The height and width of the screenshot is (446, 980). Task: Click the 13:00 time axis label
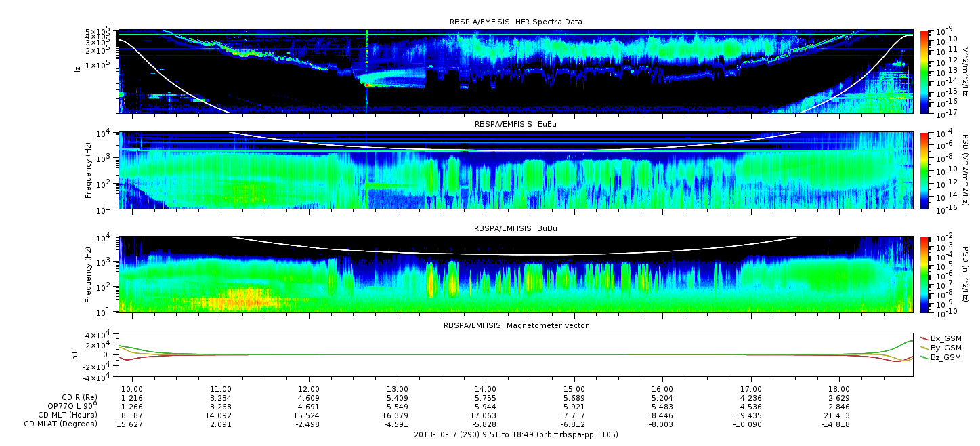(397, 389)
